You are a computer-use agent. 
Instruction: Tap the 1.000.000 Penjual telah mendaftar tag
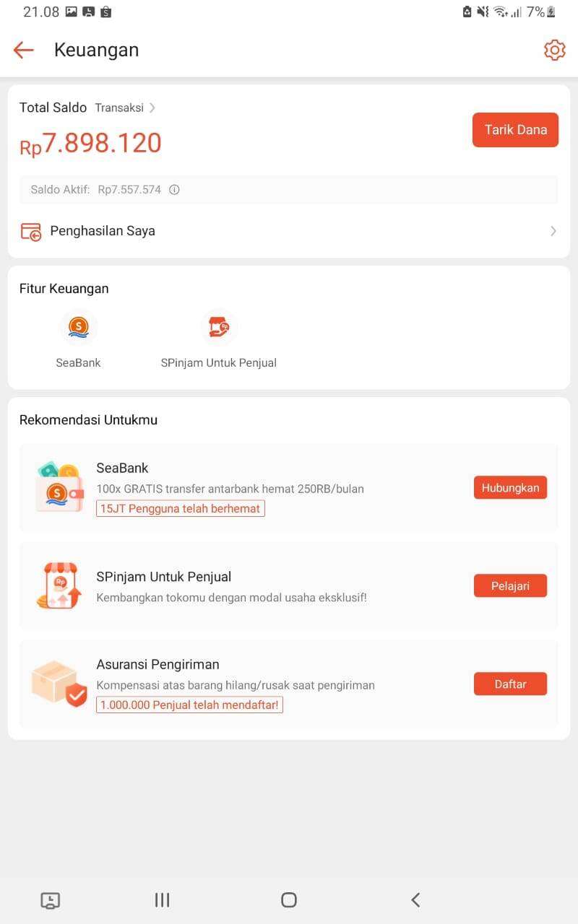click(189, 705)
